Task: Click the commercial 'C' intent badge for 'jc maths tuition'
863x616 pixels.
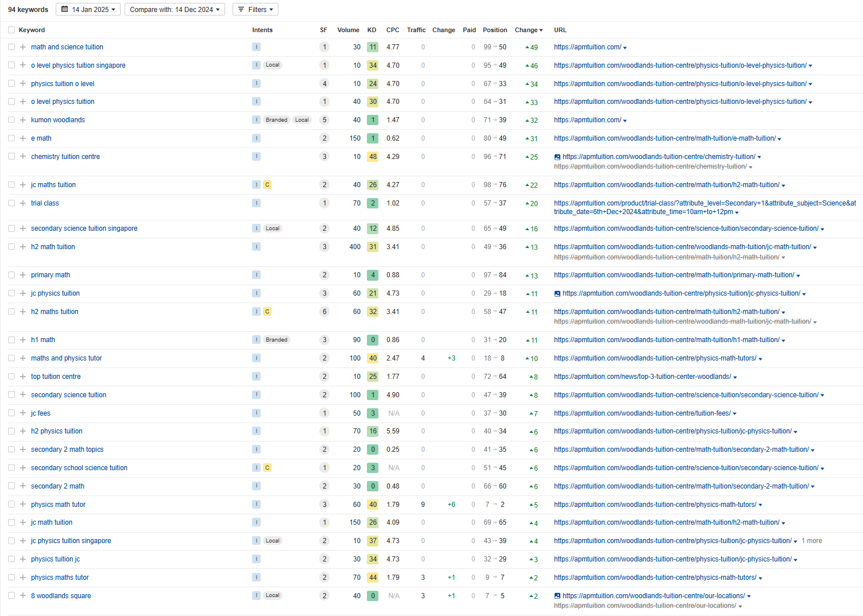Action: [267, 185]
